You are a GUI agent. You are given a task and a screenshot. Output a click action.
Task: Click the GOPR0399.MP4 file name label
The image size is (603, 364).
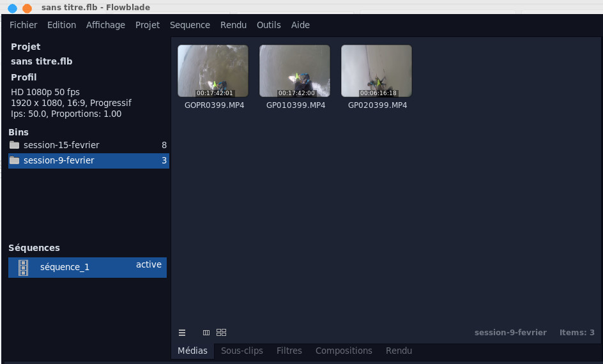pos(214,105)
